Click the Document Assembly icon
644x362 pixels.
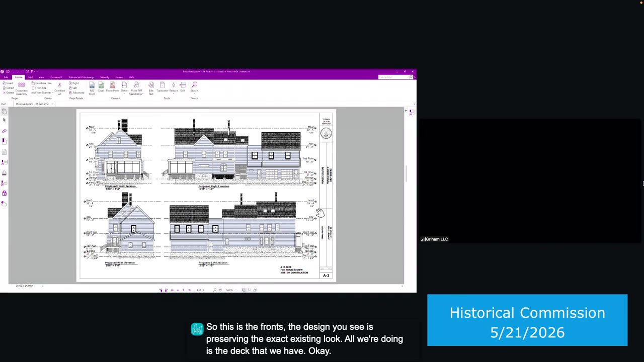pos(21,88)
